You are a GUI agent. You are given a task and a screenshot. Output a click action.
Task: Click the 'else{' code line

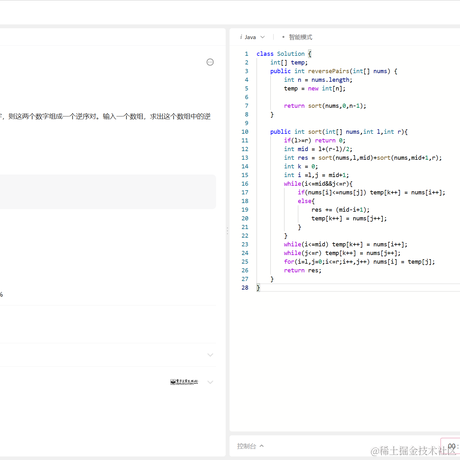click(306, 201)
